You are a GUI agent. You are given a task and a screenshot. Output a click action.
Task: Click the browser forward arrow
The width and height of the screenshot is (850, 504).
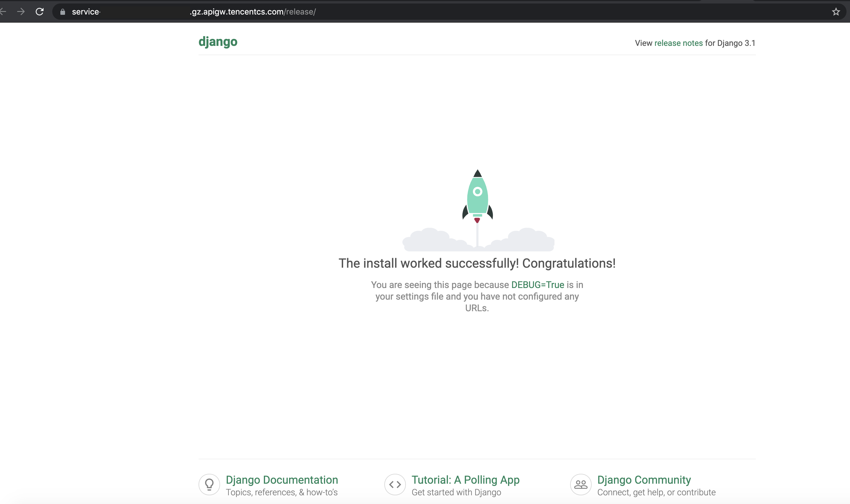[21, 12]
